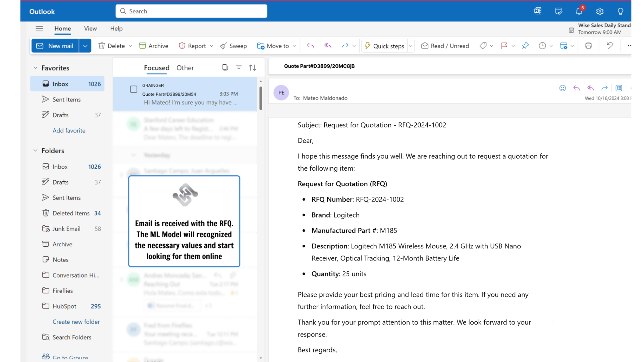Expand the Report dropdown arrow
The image size is (644, 362).
211,46
